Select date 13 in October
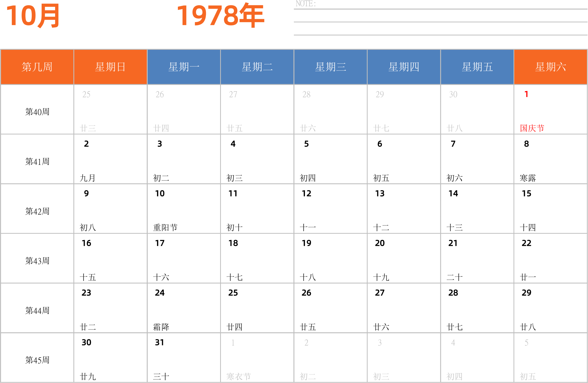Screen dimensions: 588x383 [380, 194]
